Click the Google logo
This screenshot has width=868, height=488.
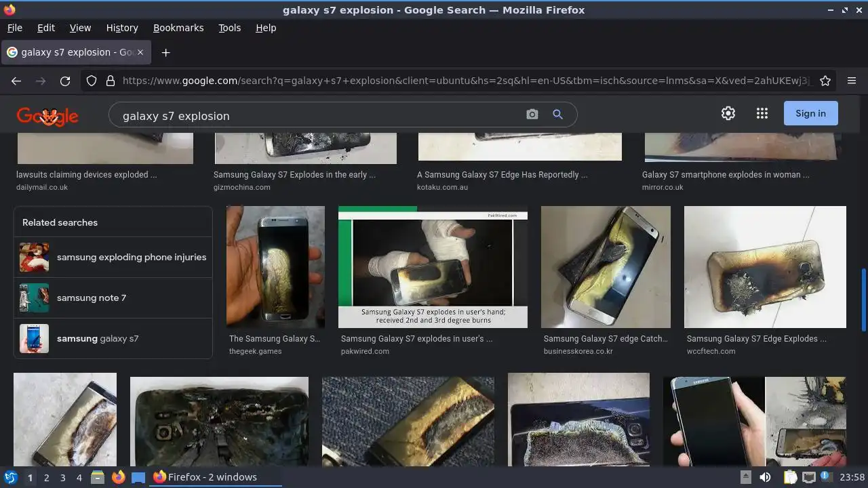[47, 116]
